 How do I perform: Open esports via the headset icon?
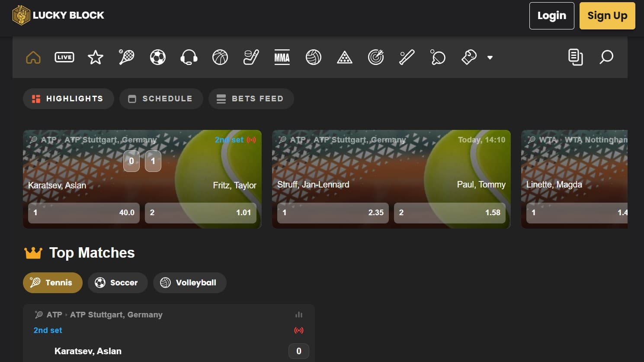[x=189, y=57]
